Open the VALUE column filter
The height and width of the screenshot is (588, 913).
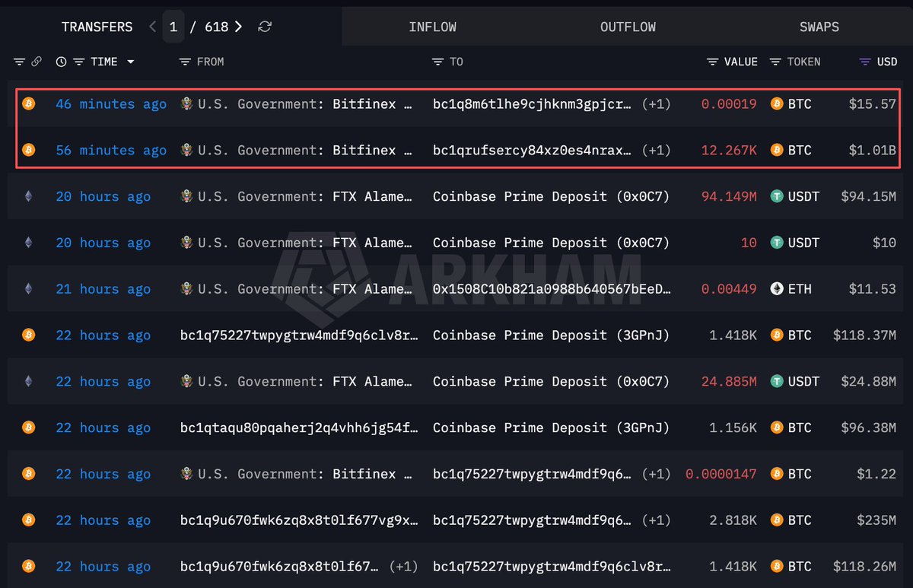713,62
